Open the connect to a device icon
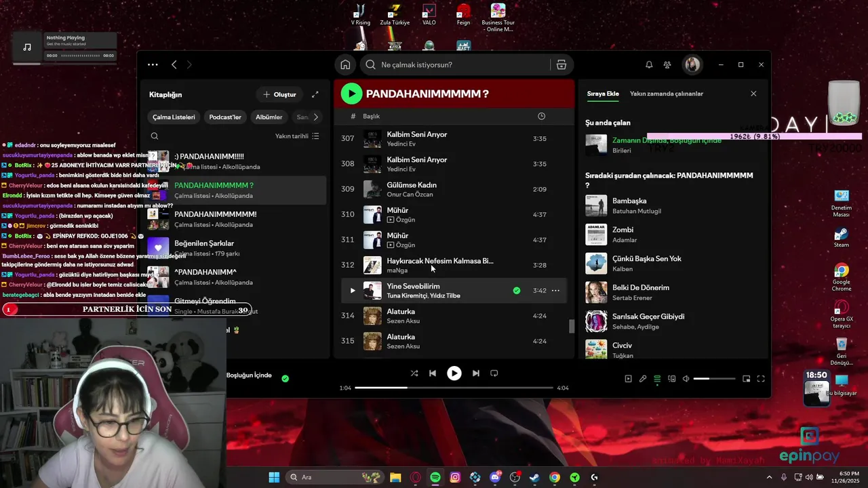The image size is (868, 488). 672,379
